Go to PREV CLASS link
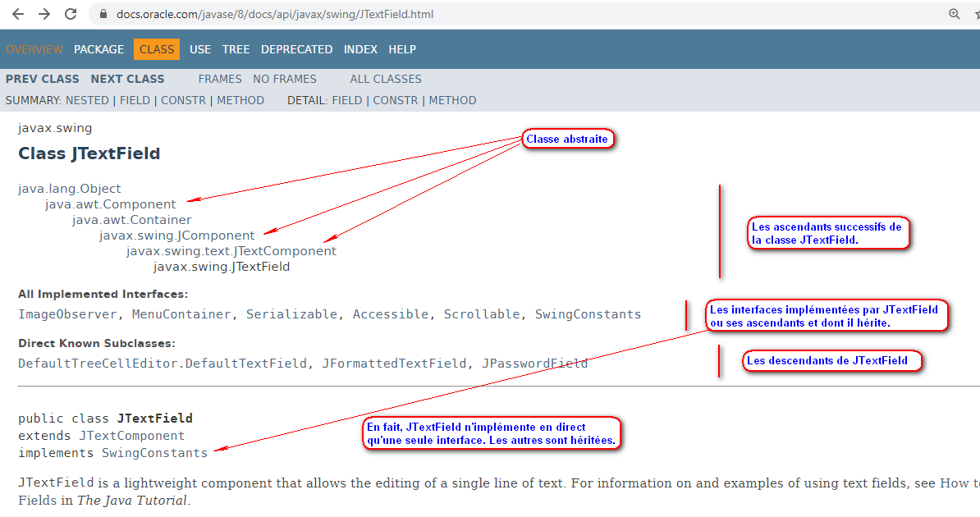Viewport: 980px width, 517px height. point(43,79)
